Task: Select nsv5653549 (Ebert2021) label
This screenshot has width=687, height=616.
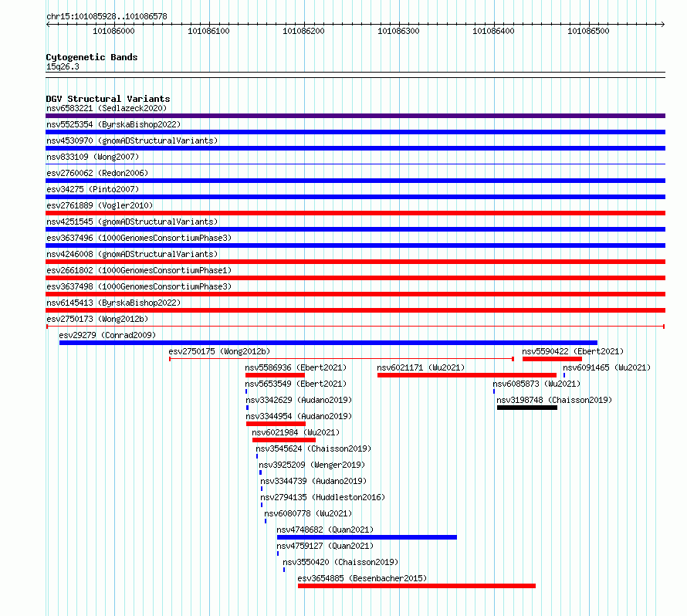Action: tap(296, 384)
